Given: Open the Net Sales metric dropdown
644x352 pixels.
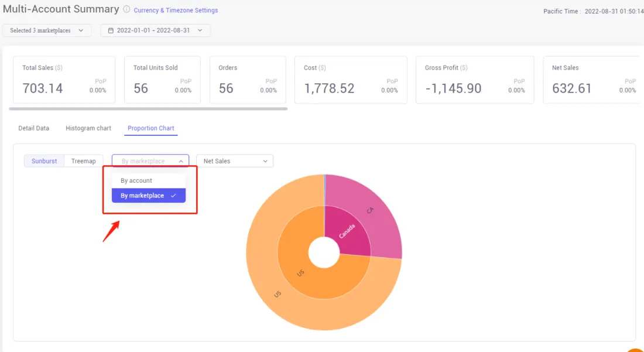Looking at the screenshot, I should pos(234,160).
